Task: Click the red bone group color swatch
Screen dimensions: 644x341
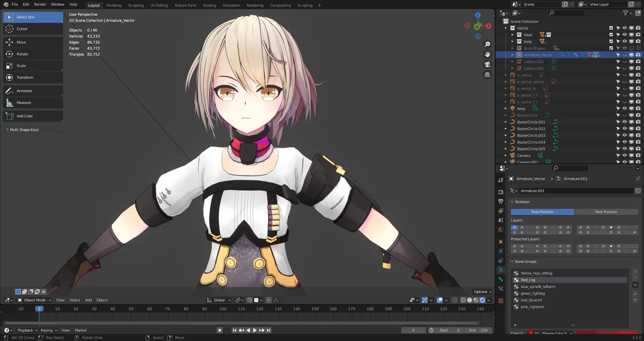Action: [530, 333]
